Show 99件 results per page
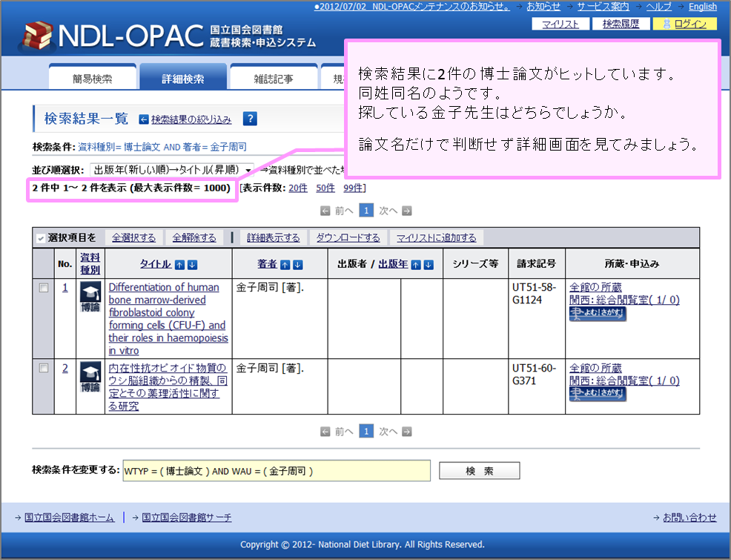This screenshot has width=731, height=560. 353,188
